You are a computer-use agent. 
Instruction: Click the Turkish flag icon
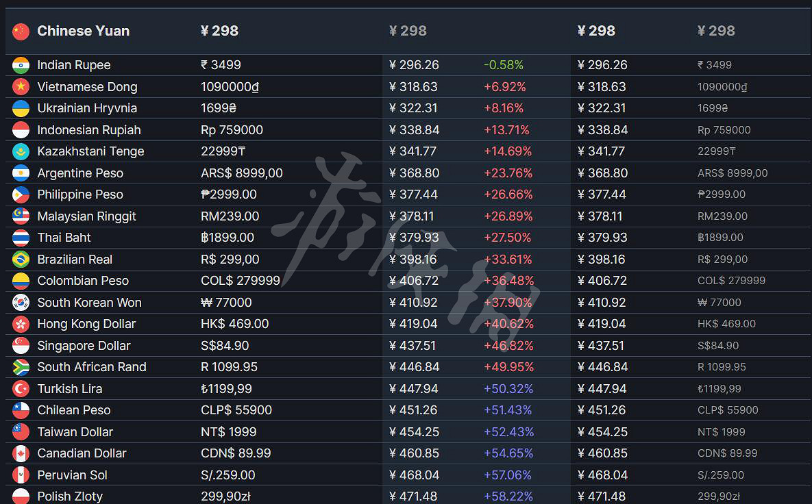point(21,389)
